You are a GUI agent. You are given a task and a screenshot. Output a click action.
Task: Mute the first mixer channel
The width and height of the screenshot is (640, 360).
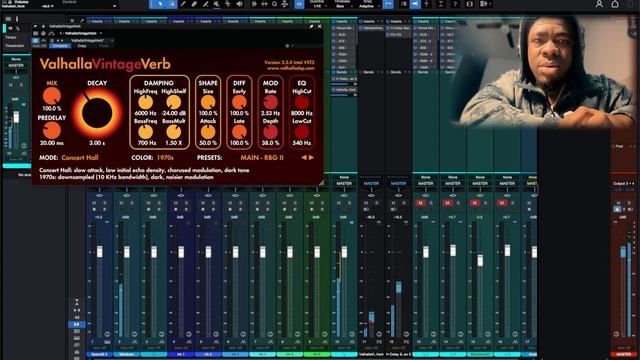94,203
